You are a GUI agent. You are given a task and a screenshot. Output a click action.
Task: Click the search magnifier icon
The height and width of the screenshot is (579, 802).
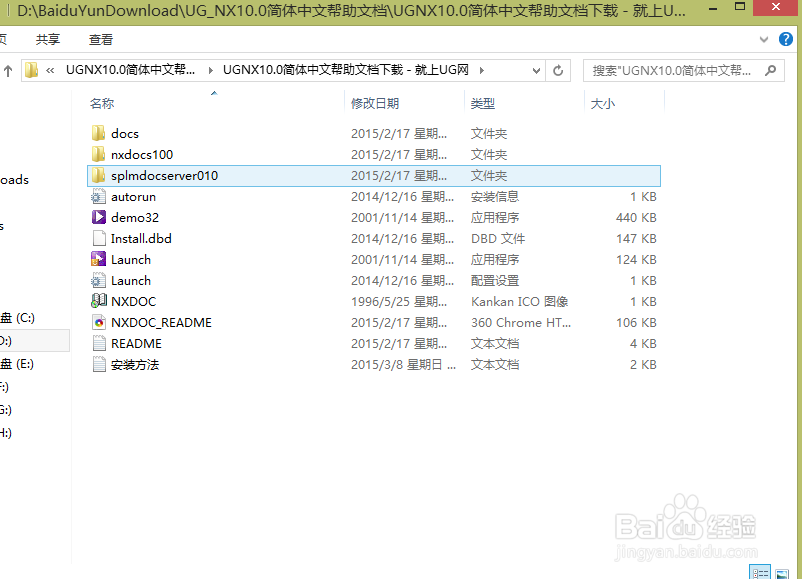pos(771,70)
